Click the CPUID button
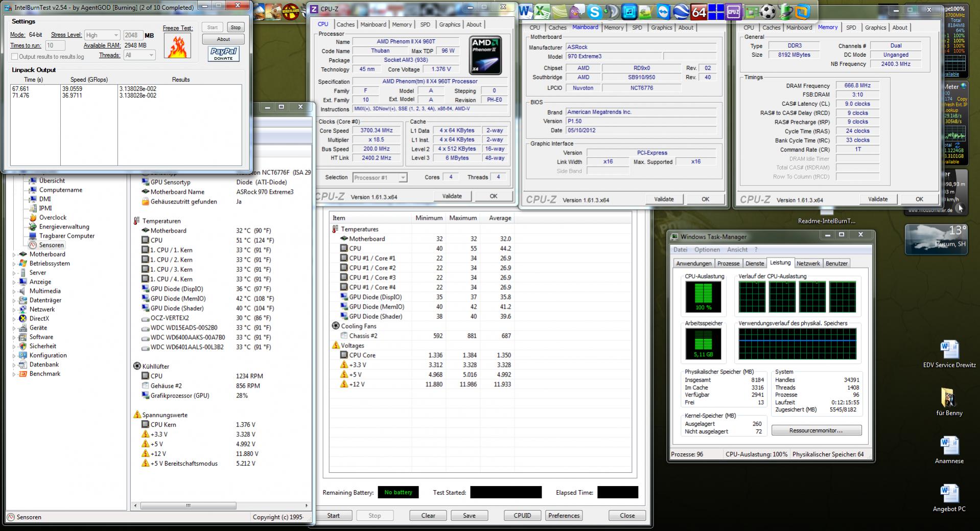 (522, 515)
